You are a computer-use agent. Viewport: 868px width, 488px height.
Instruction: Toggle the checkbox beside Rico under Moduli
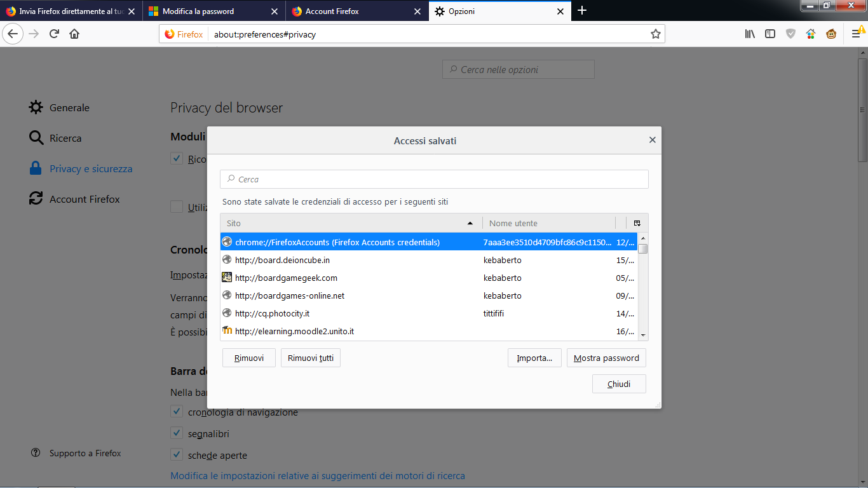(177, 159)
